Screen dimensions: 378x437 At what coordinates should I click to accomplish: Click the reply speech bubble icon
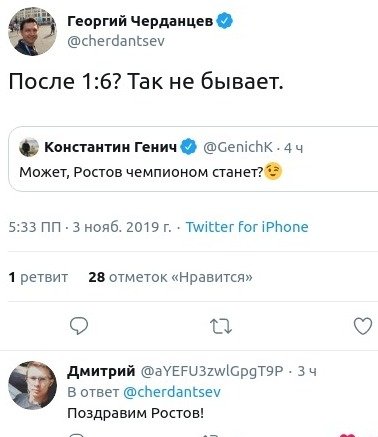tap(79, 326)
